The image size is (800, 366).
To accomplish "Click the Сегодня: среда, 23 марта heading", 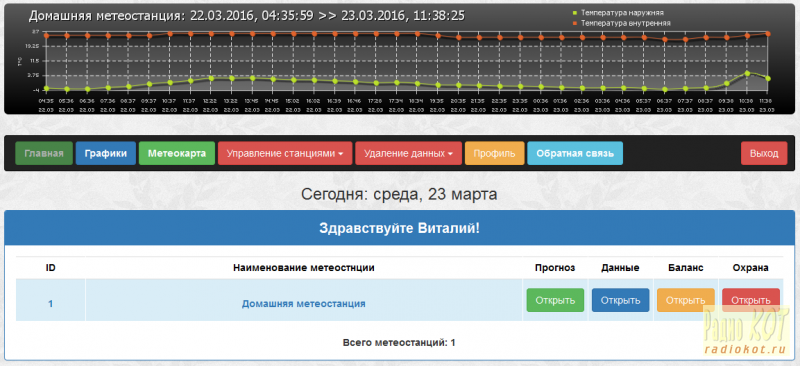I will 399,194.
